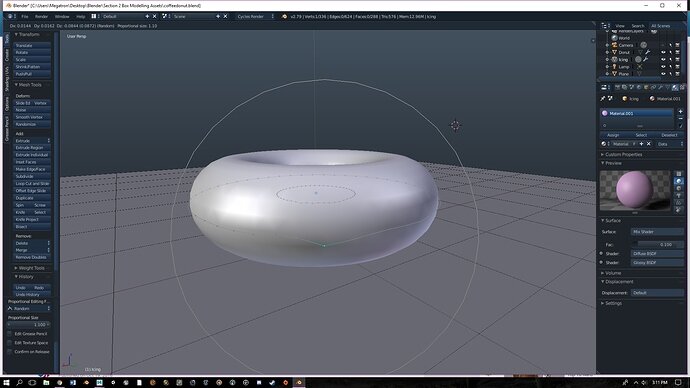The width and height of the screenshot is (690, 388).
Task: Open the Help menu
Action: coord(81,16)
